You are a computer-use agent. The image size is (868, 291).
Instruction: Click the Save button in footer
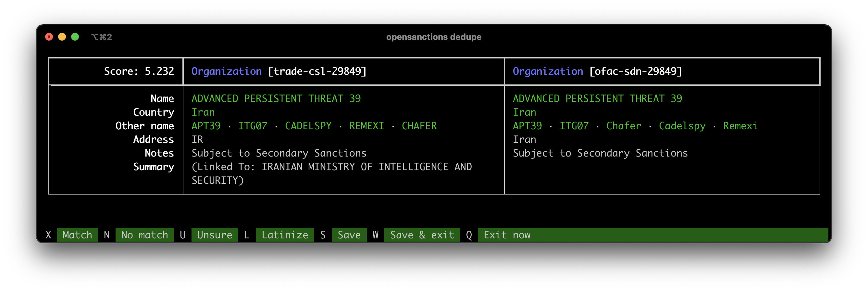tap(349, 235)
